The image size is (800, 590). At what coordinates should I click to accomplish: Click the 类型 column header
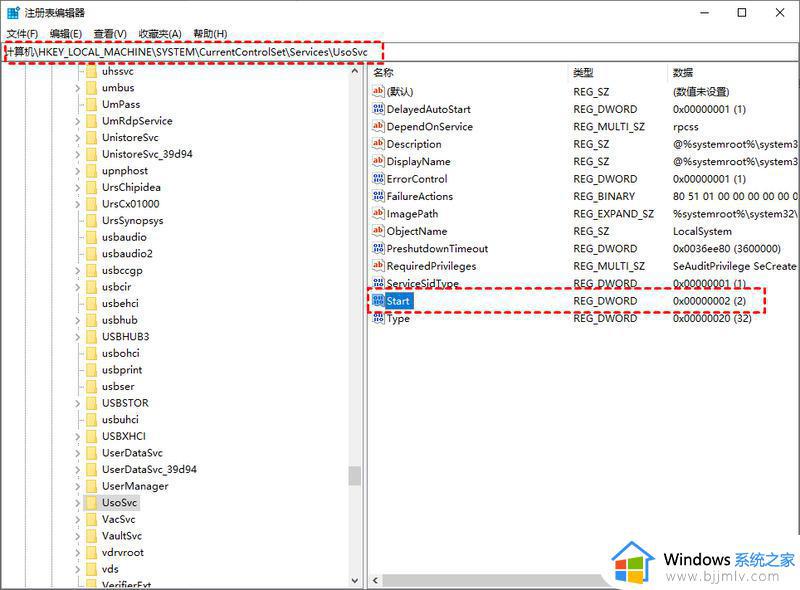click(x=583, y=72)
